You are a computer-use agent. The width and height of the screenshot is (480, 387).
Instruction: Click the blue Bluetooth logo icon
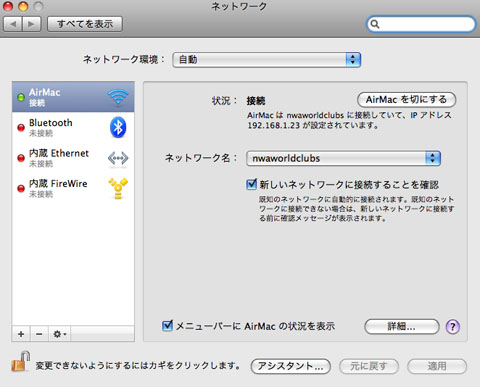pos(118,127)
